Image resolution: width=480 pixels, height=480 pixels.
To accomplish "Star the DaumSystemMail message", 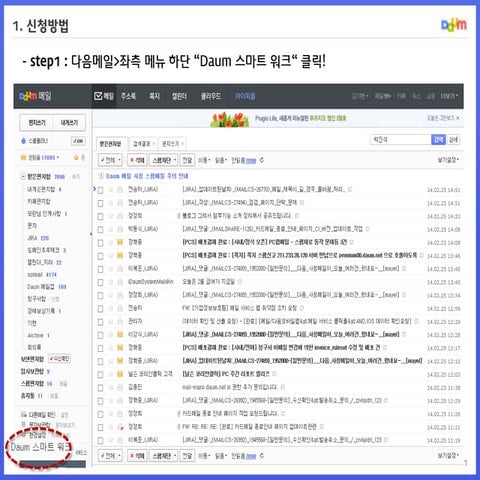I will (x=111, y=282).
